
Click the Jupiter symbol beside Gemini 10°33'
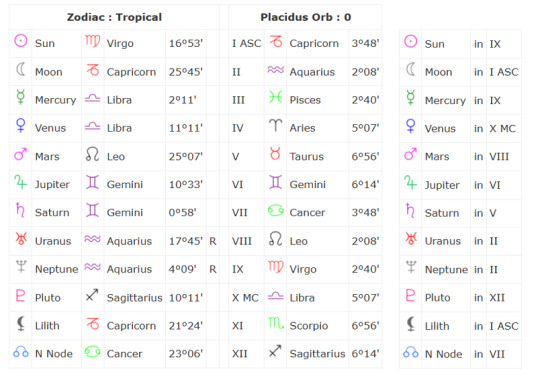(x=20, y=182)
